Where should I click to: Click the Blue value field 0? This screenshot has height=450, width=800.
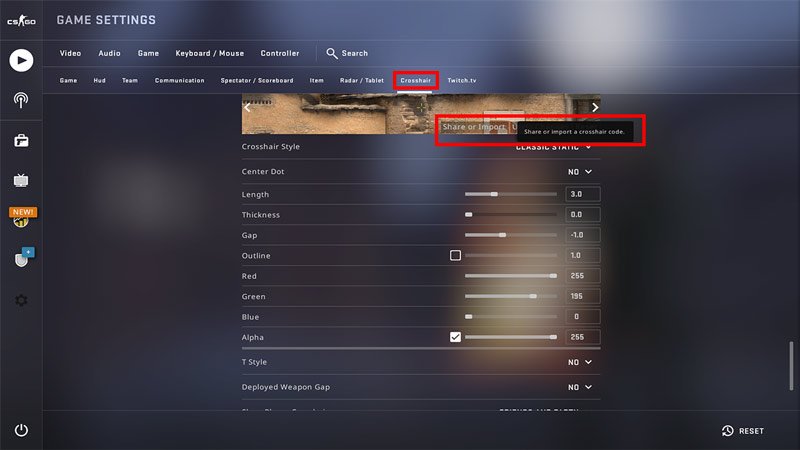583,316
